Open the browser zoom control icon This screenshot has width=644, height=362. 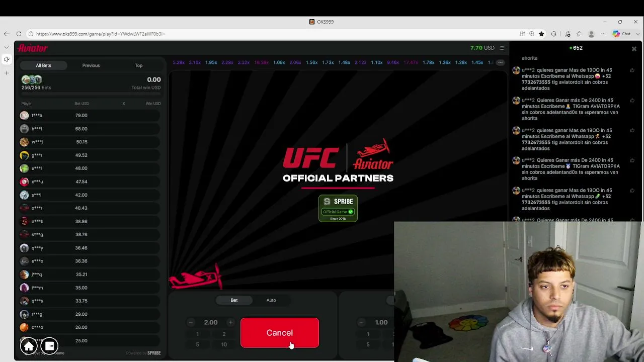tap(532, 34)
